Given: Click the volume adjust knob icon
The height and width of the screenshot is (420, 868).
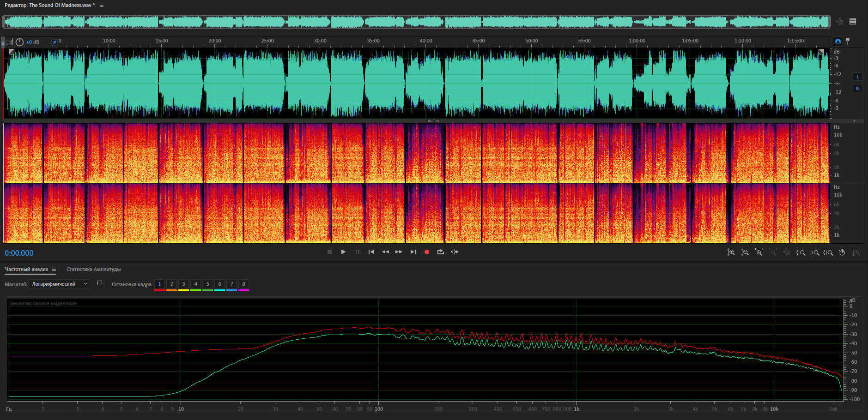Looking at the screenshot, I should click(x=19, y=42).
